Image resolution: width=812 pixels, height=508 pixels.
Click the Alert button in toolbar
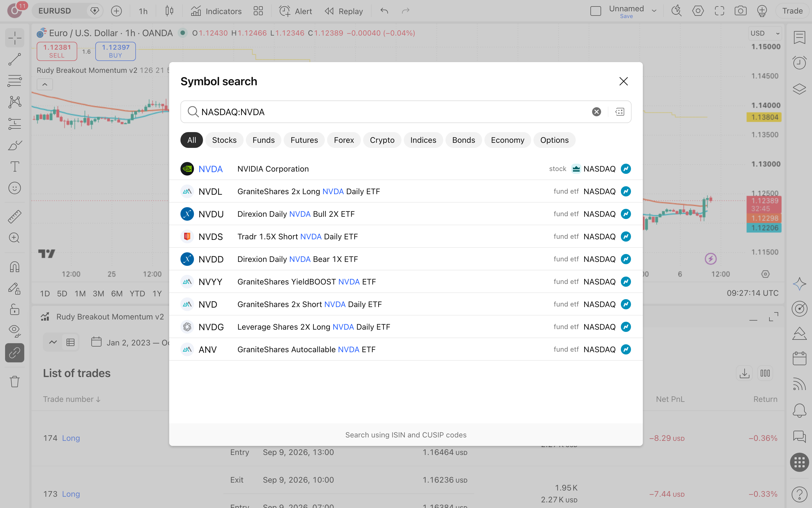tap(295, 11)
